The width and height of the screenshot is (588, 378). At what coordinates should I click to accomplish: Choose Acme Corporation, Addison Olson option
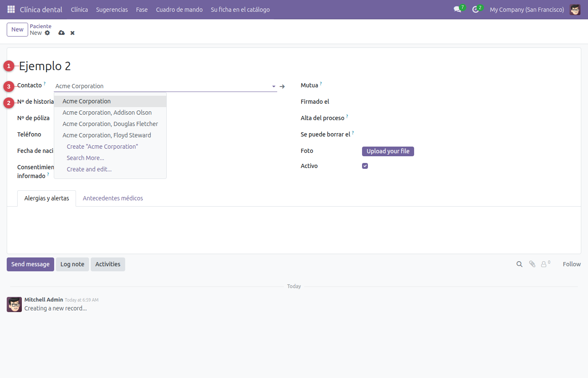(110, 113)
